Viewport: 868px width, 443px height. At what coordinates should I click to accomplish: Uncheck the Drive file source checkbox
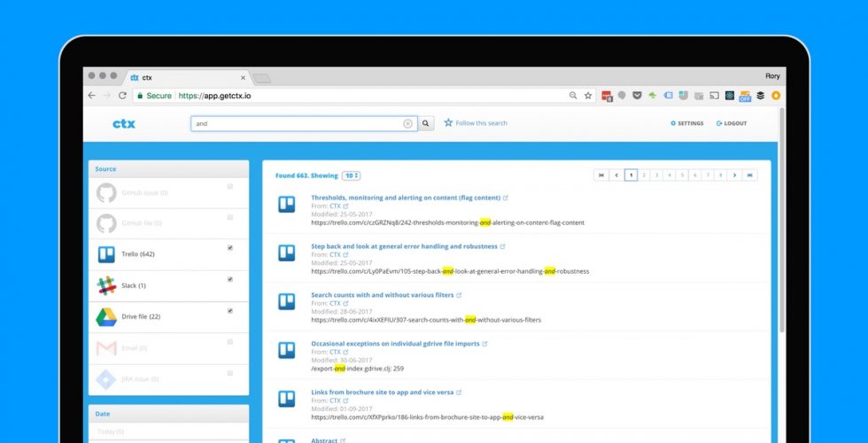[230, 311]
